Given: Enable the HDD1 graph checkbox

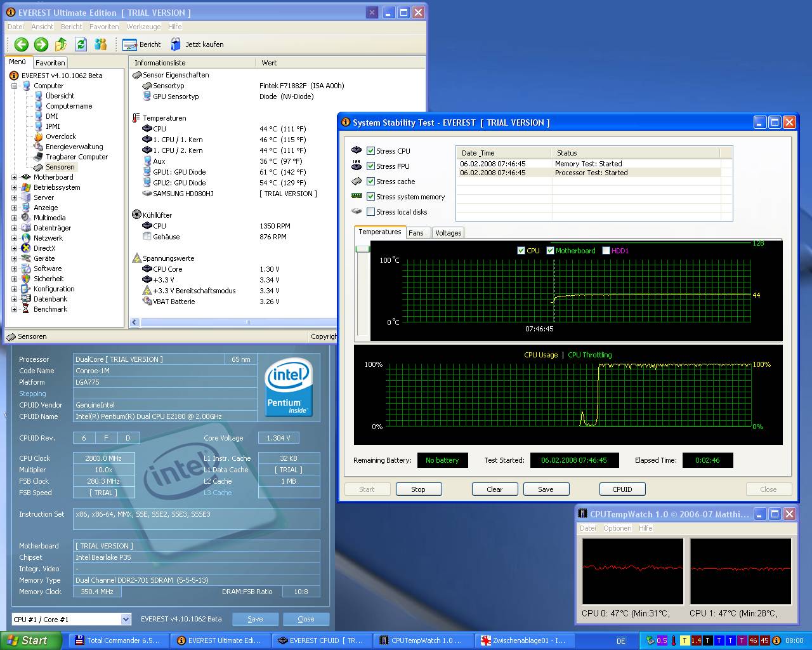Looking at the screenshot, I should click(606, 251).
